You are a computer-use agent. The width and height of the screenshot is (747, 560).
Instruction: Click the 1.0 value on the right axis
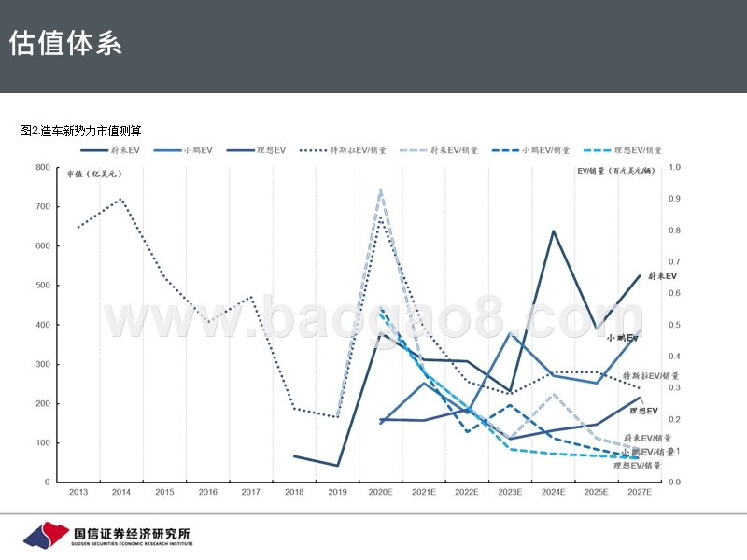pyautogui.click(x=674, y=167)
